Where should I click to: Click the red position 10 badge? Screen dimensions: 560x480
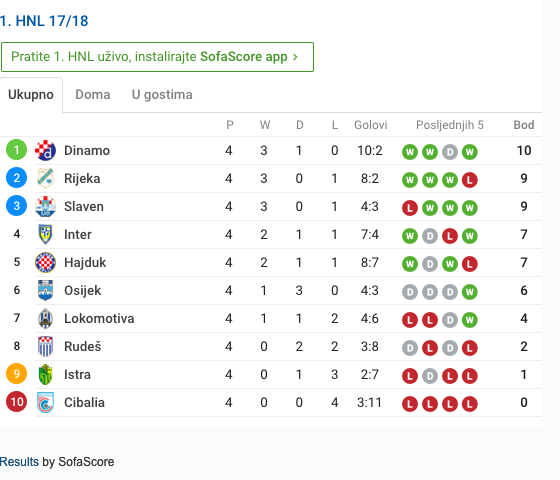(16, 402)
